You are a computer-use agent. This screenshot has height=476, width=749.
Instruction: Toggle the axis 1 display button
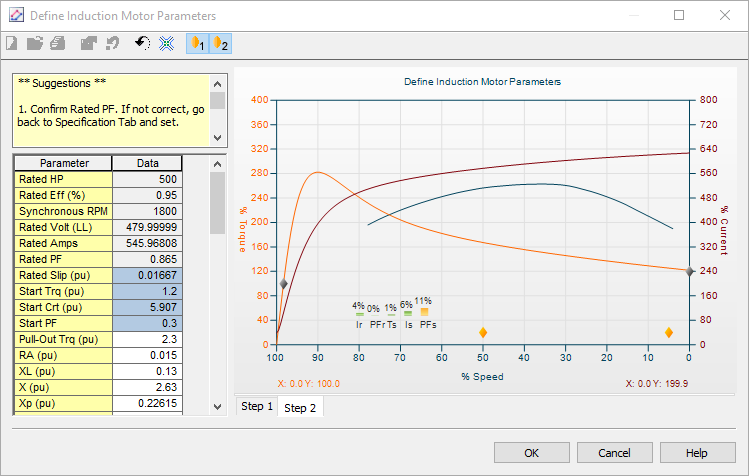pos(198,44)
